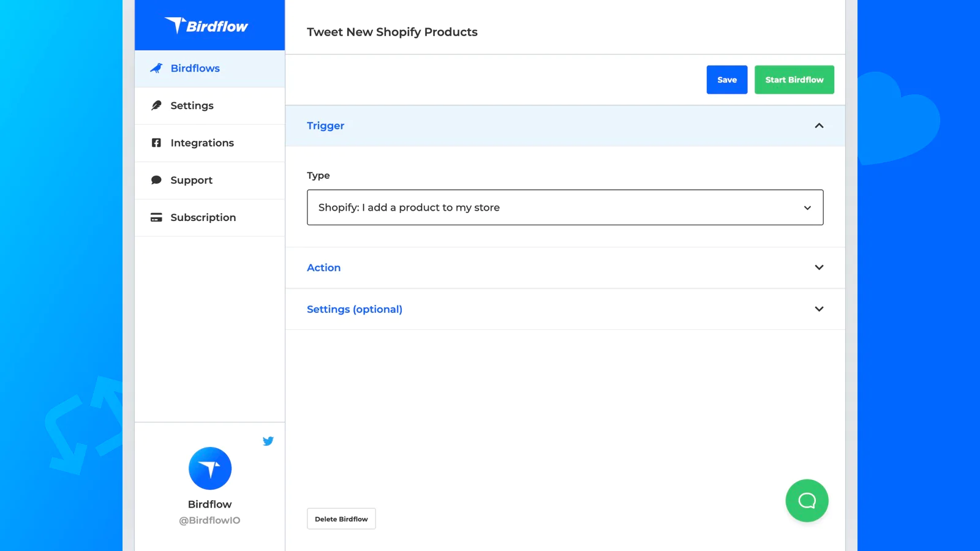This screenshot has height=551, width=980.
Task: Click the Twitter bird icon in the profile panel
Action: 268,441
